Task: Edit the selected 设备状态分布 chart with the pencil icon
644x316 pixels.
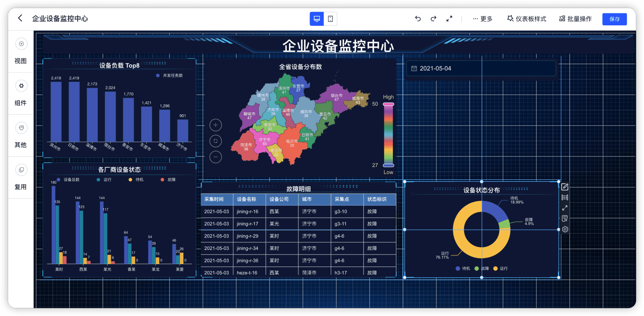Action: coord(565,187)
